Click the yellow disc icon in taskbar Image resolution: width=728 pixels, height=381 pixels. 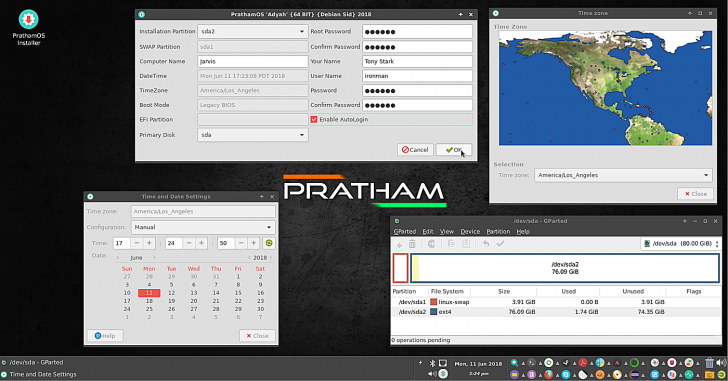tap(617, 375)
